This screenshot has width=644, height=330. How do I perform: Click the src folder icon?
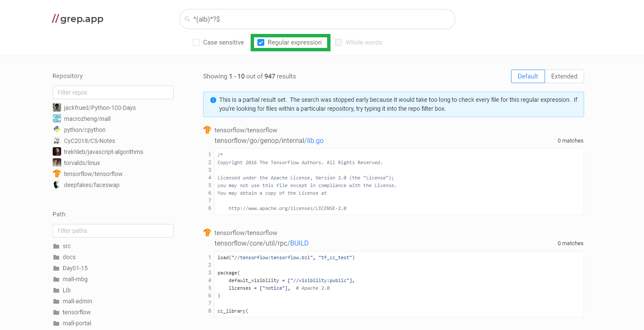point(56,246)
